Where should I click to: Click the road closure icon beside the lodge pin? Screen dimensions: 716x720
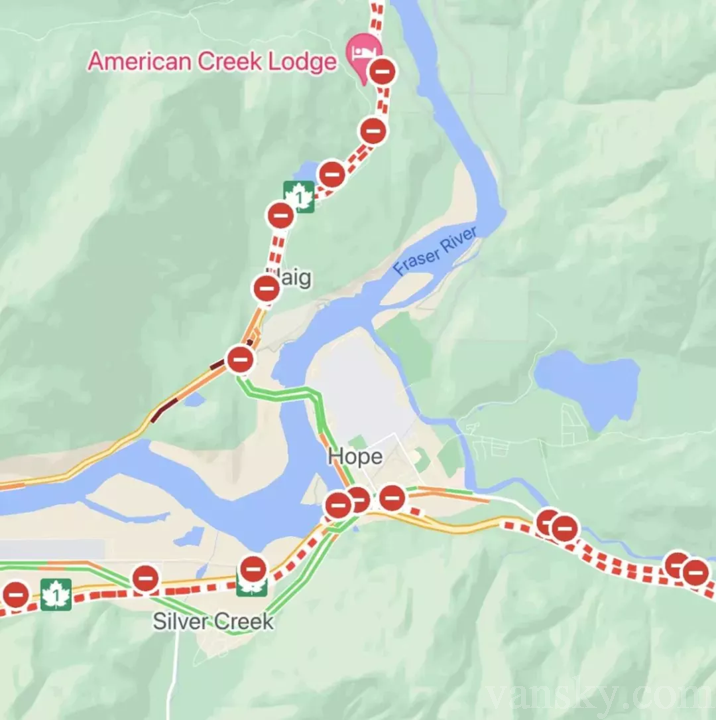[x=382, y=72]
